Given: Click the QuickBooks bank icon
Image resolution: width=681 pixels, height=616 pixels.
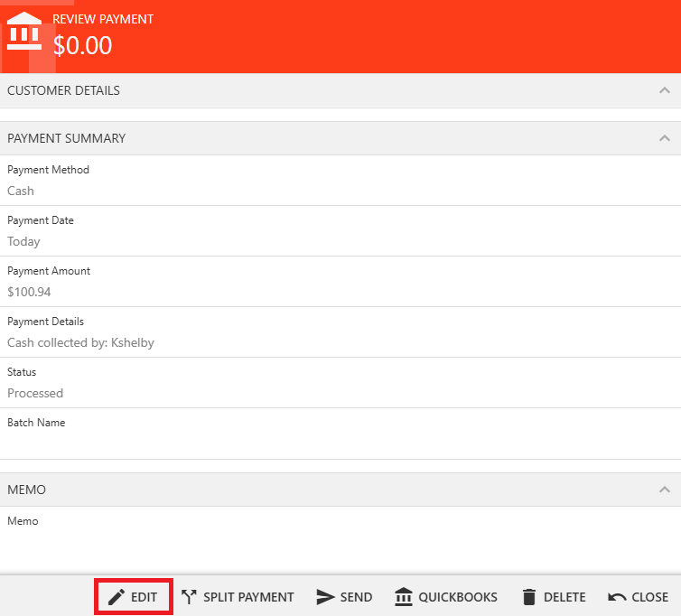Looking at the screenshot, I should 404,596.
